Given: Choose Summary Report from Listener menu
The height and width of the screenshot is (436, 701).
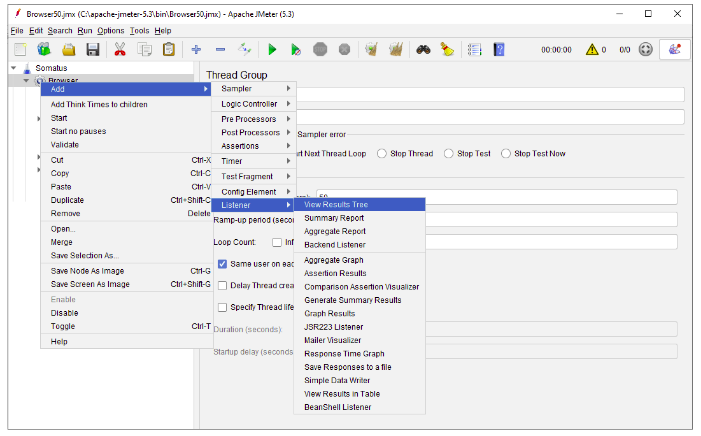Looking at the screenshot, I should [x=359, y=218].
